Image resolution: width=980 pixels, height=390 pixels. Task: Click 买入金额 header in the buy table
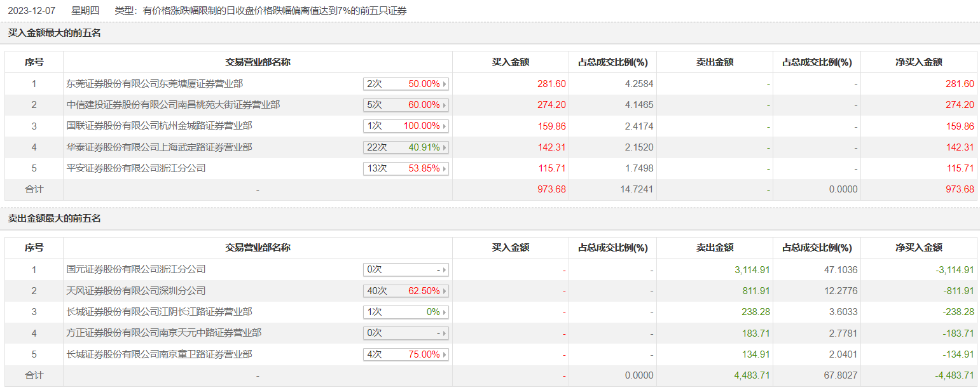click(x=511, y=62)
